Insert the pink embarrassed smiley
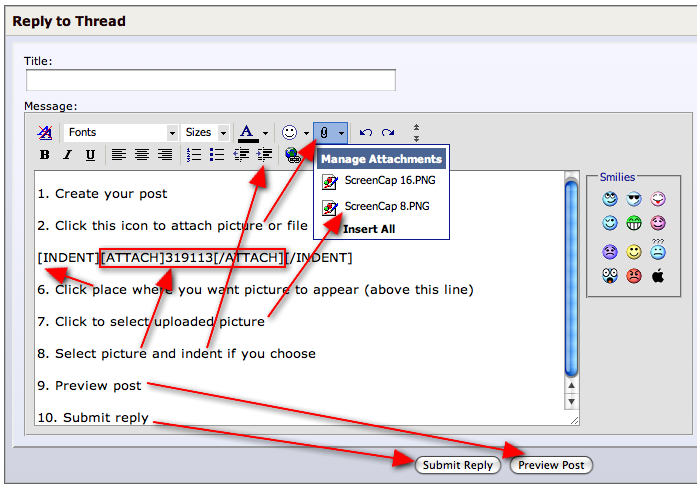 658,223
